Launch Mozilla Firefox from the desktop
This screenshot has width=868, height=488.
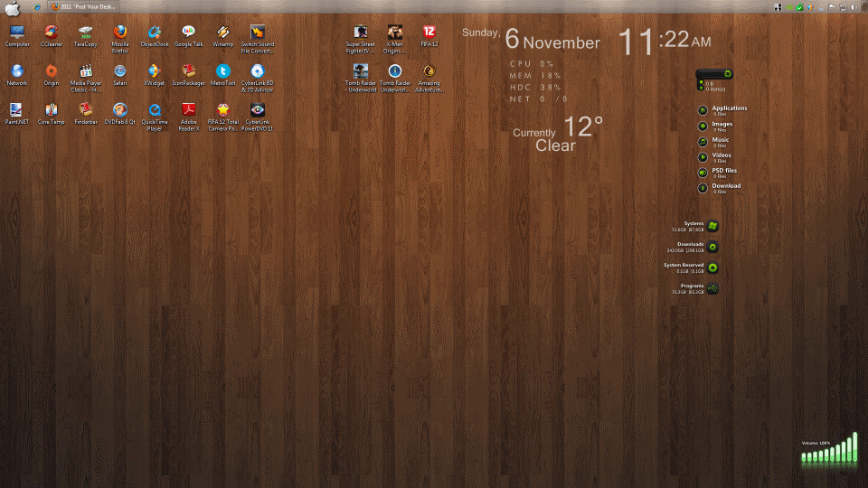119,33
